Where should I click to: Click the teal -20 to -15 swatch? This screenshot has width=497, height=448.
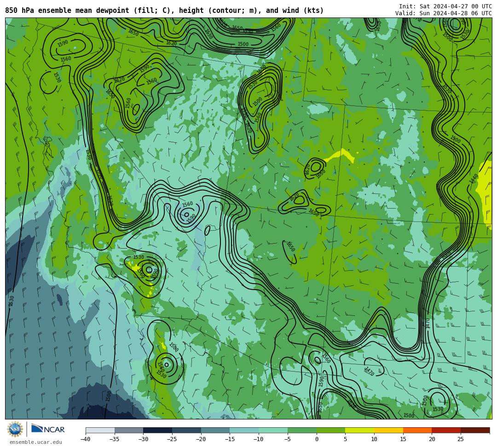coord(215,430)
